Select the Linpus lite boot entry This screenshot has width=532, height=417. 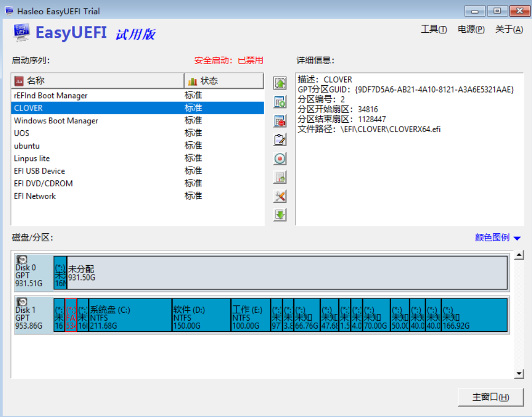coord(138,158)
